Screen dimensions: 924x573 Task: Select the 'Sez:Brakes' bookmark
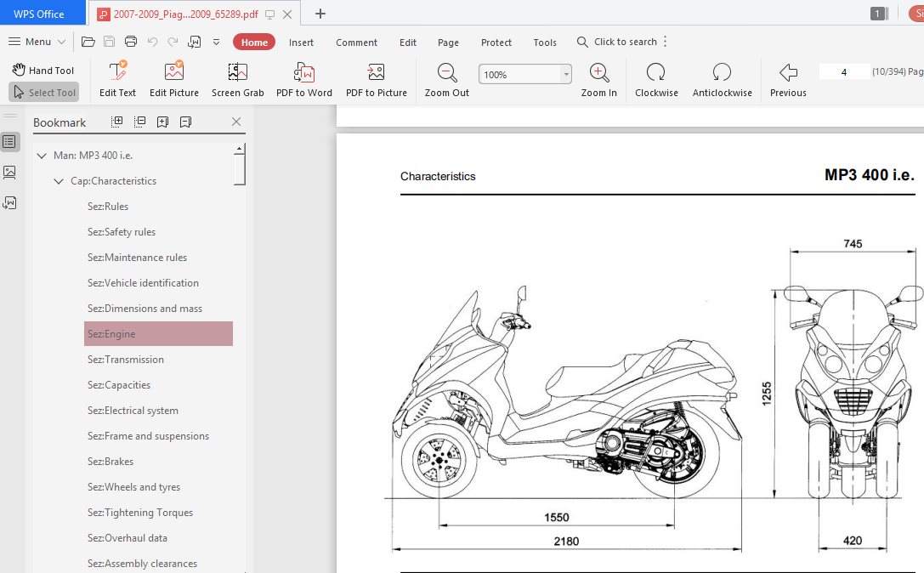[x=111, y=462]
